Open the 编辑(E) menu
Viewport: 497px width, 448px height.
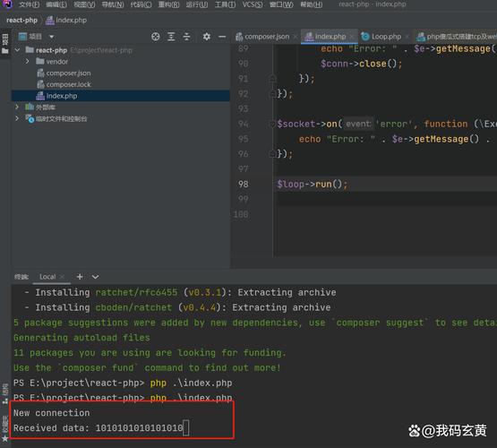click(56, 4)
